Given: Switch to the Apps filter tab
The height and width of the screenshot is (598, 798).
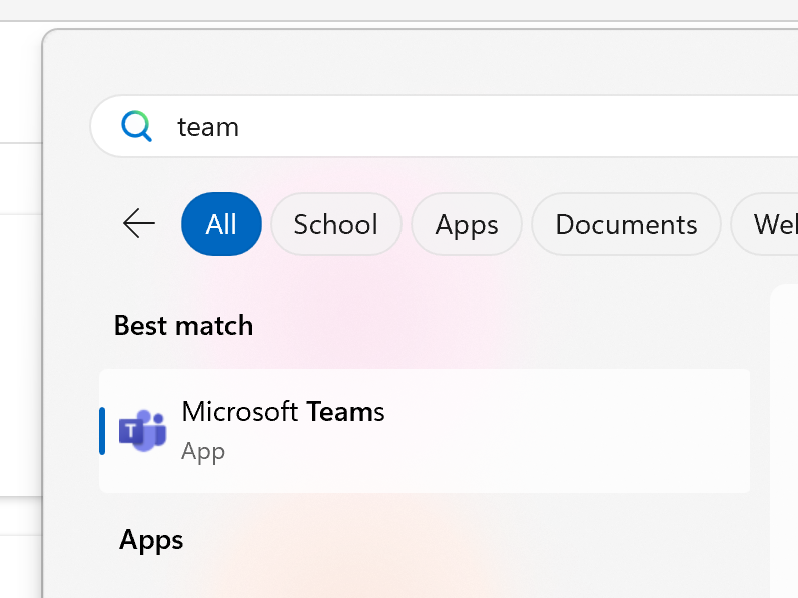Looking at the screenshot, I should pyautogui.click(x=467, y=224).
